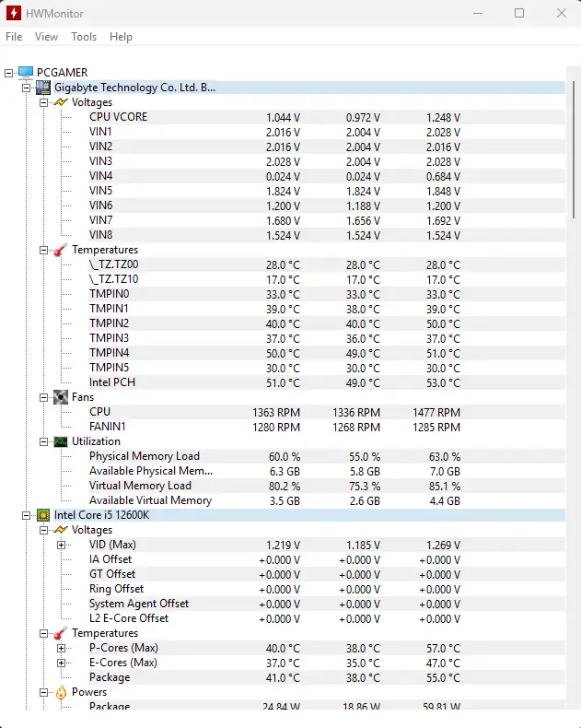Click the 60.0 % memory load value
Image resolution: width=581 pixels, height=728 pixels.
click(285, 457)
